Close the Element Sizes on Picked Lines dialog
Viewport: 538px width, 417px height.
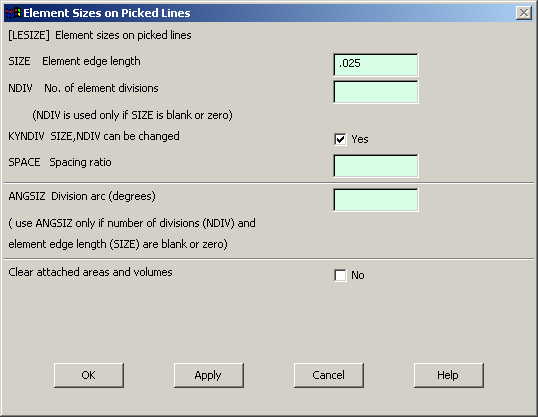tap(524, 13)
